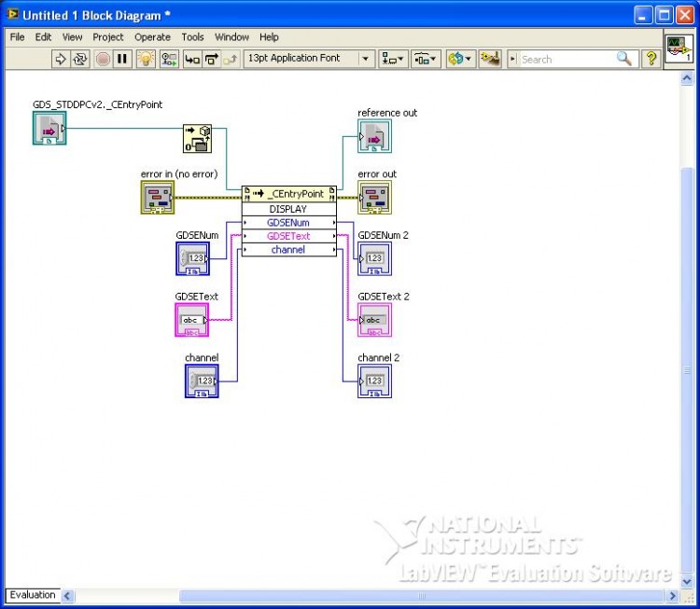Select the error out cluster terminal

pos(374,197)
